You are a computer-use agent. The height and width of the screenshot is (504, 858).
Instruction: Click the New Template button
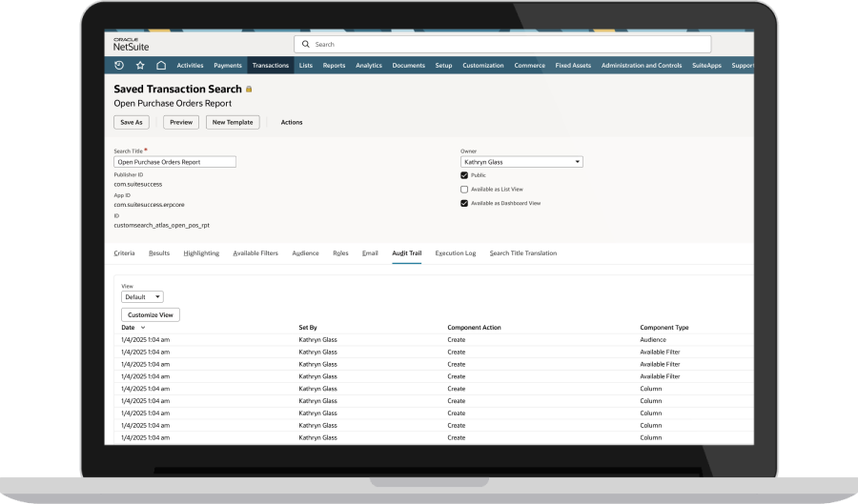[x=233, y=123]
